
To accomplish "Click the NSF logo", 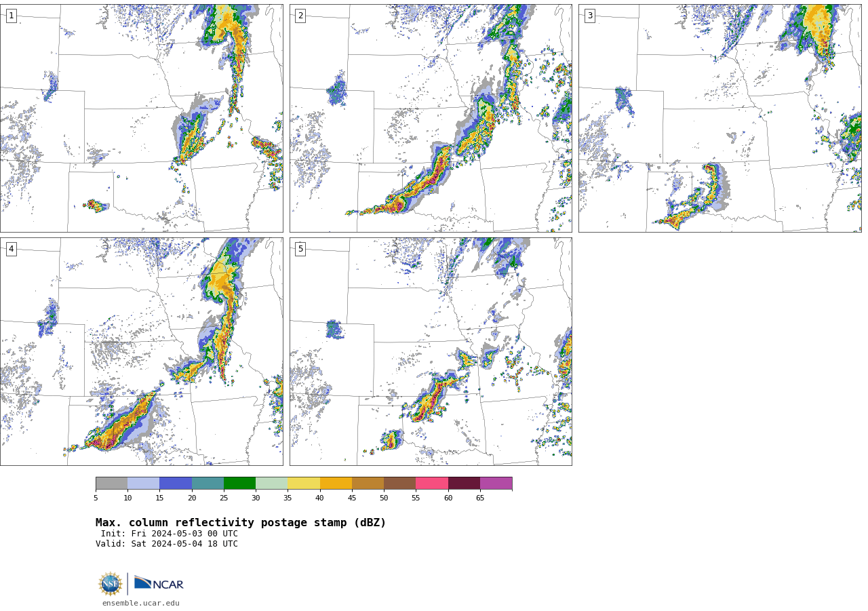I will point(111,584).
